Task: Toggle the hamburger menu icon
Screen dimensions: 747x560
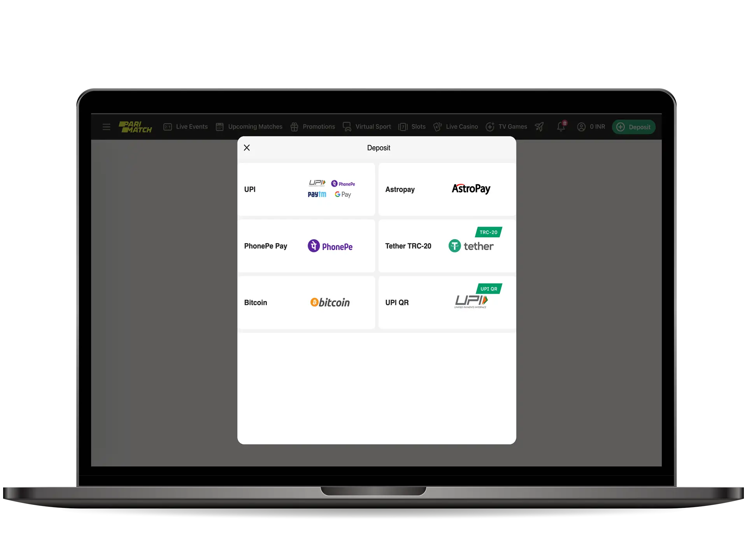Action: click(x=107, y=127)
